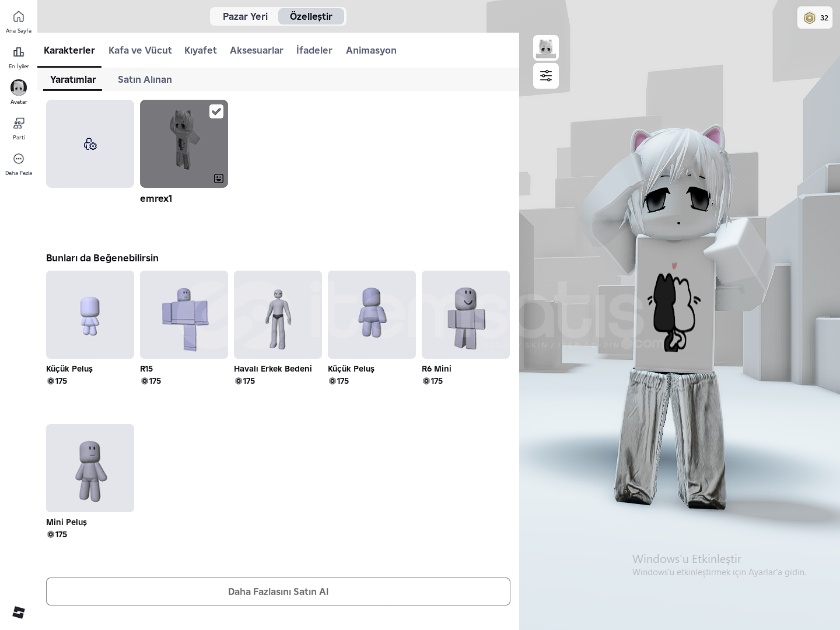Open Karakterler tab
Viewport: 840px width, 630px height.
click(69, 50)
